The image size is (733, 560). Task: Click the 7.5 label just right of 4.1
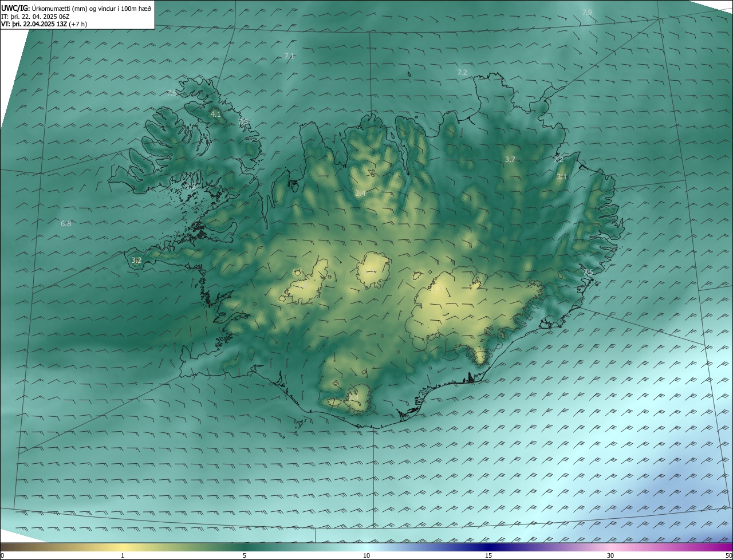243,122
